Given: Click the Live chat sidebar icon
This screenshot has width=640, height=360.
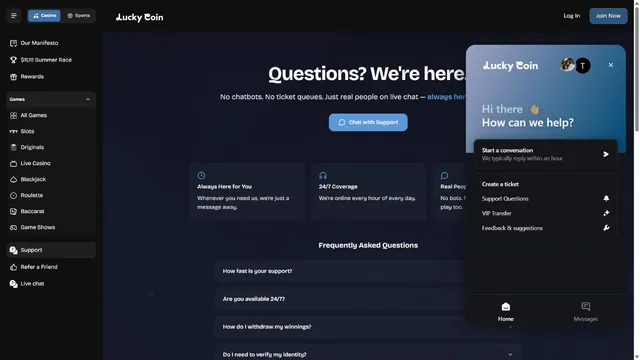Looking at the screenshot, I should pyautogui.click(x=13, y=284).
